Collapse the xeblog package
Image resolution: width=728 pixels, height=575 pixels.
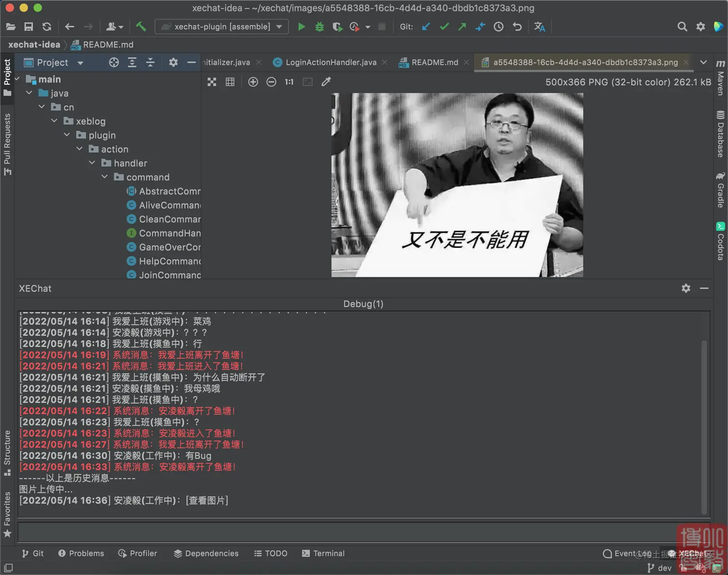click(54, 121)
